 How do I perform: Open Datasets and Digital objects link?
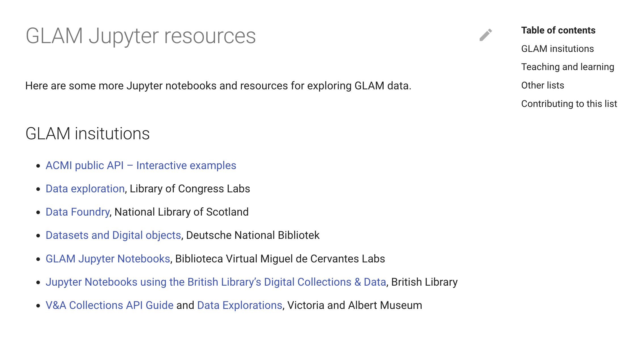click(113, 235)
